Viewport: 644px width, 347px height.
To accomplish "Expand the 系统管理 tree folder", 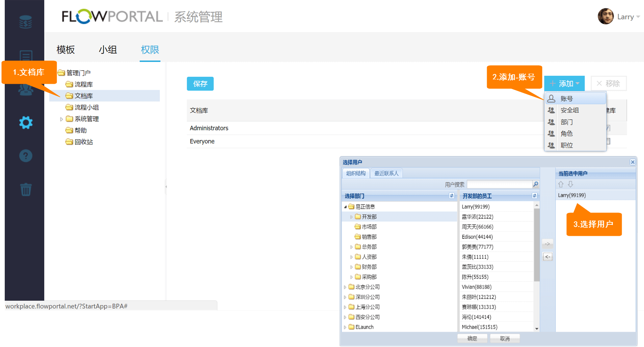I will click(x=61, y=119).
